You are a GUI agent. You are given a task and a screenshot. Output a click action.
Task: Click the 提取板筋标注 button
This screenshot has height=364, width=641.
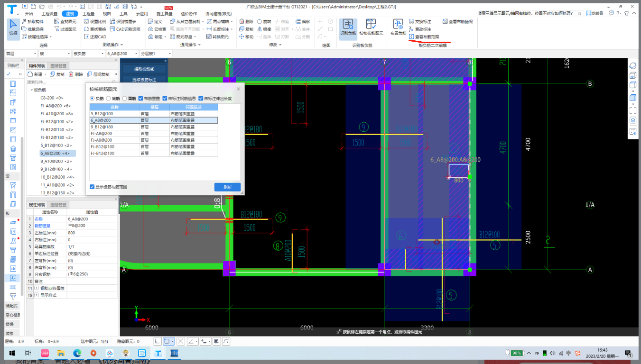[144, 80]
